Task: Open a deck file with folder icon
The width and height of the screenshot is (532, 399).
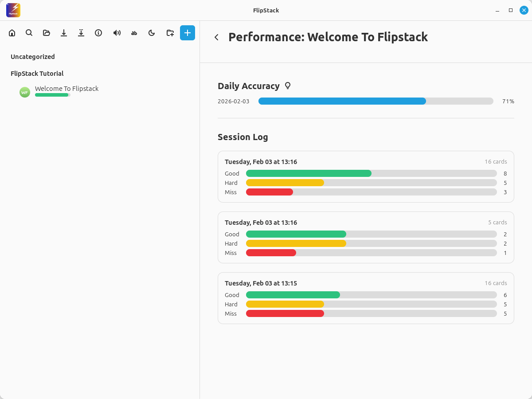Action: [x=47, y=33]
